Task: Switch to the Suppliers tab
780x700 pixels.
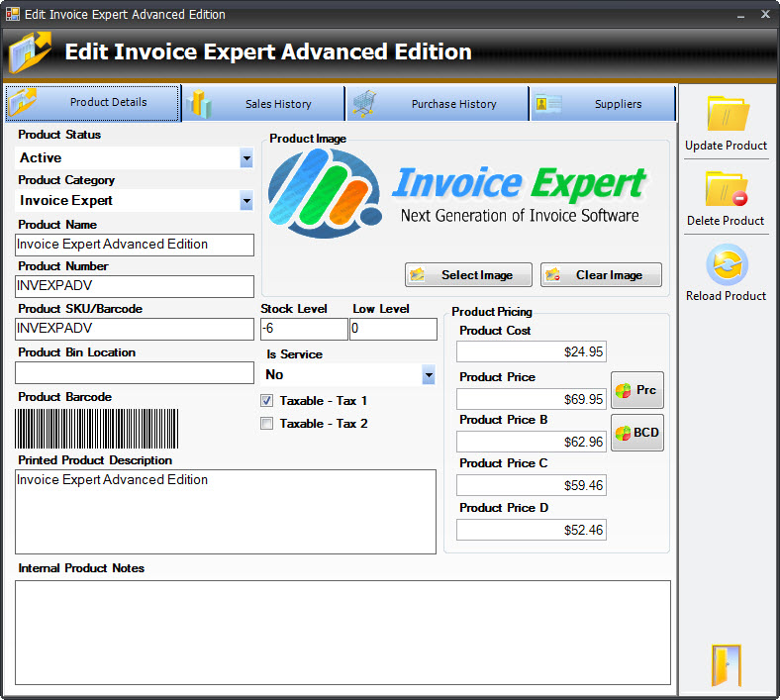Action: [x=603, y=104]
